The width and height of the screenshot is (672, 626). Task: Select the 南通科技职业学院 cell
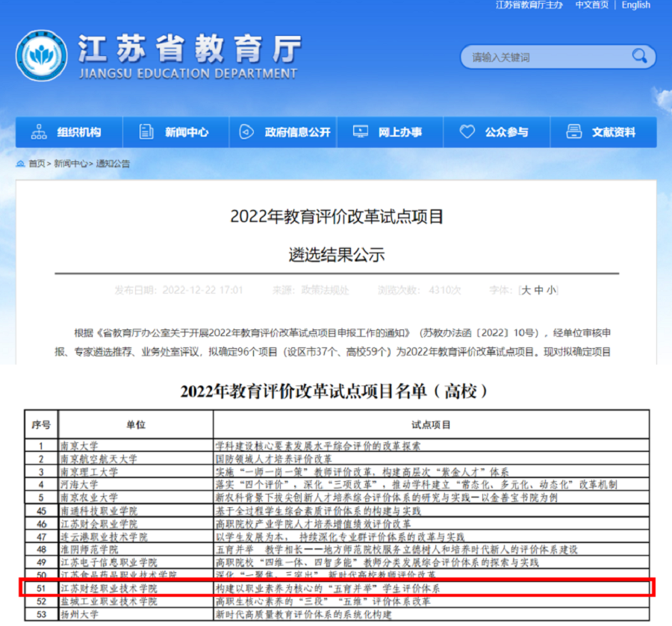pos(136,511)
